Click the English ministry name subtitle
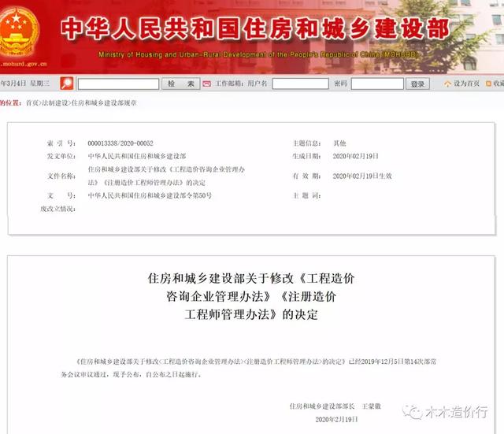The width and height of the screenshot is (504, 434). (258, 54)
